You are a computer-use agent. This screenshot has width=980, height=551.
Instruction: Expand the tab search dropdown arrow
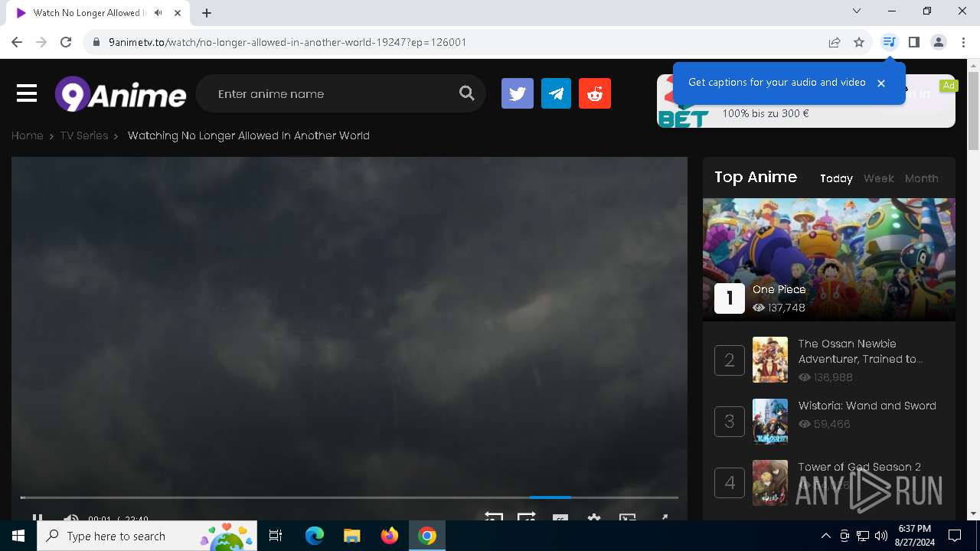[x=857, y=11]
